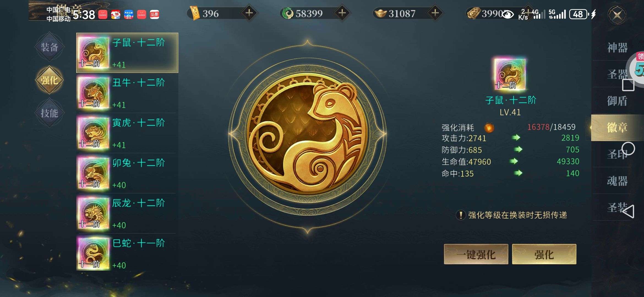This screenshot has height=297, width=644.
Task: Click the 一键强化 button
Action: [x=476, y=254]
